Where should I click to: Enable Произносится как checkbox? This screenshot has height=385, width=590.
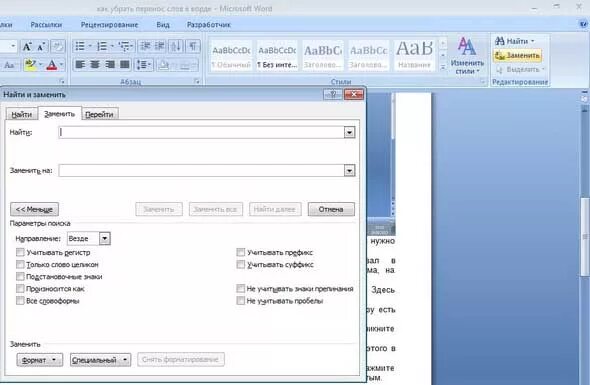(x=20, y=288)
